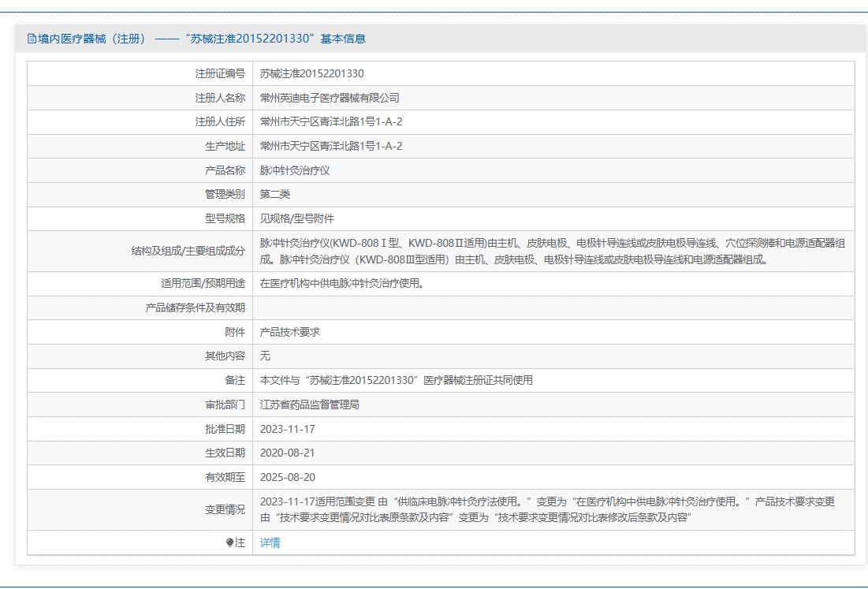Click the 型号规格 value 见规格/型号附件
Image resolution: width=868 pixels, height=589 pixels.
[297, 218]
